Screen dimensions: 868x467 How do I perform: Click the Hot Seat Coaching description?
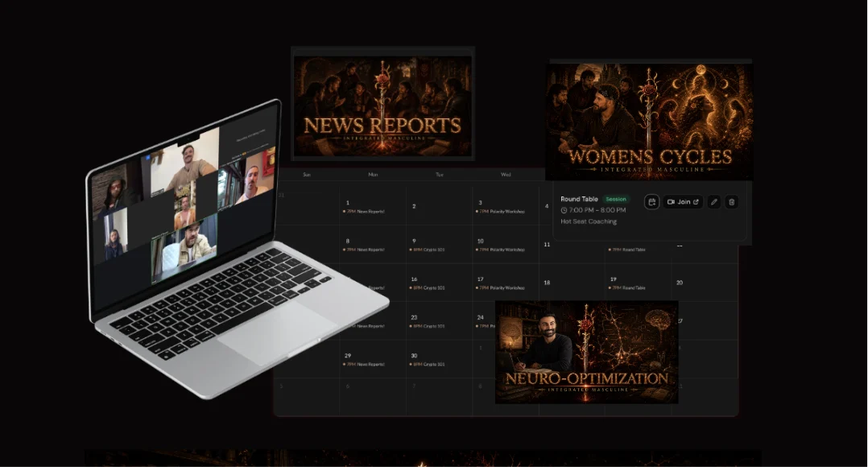click(589, 221)
